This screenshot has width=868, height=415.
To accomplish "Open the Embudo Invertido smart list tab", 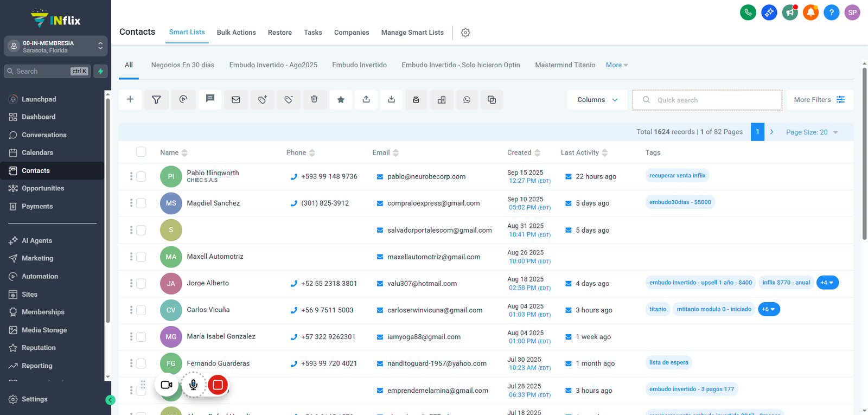I will coord(359,65).
